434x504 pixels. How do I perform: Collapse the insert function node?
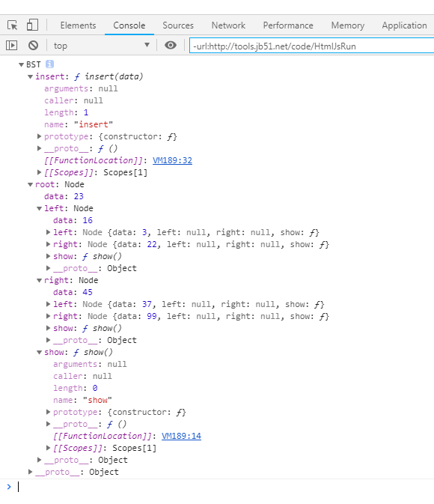coord(30,76)
